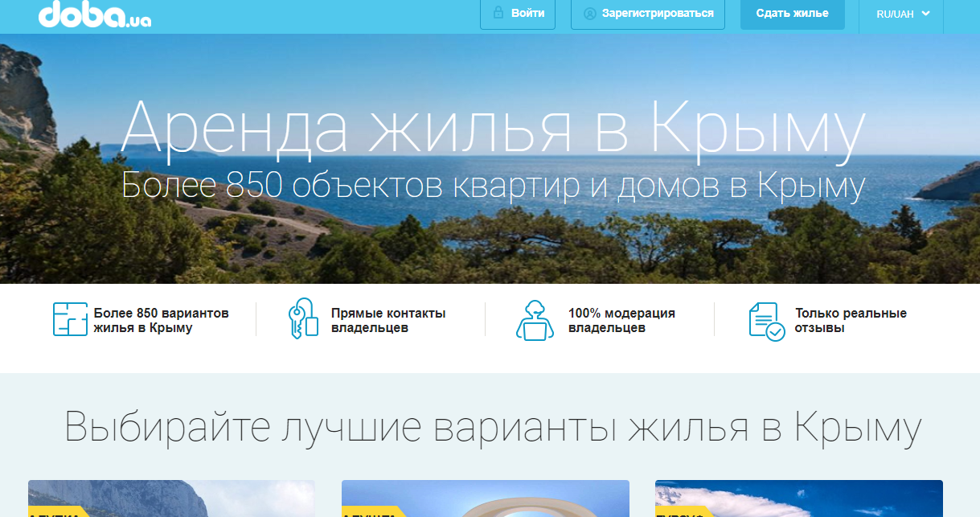Click the user icon in Зарегистрироваться button
The height and width of the screenshot is (517, 980).
pos(590,14)
